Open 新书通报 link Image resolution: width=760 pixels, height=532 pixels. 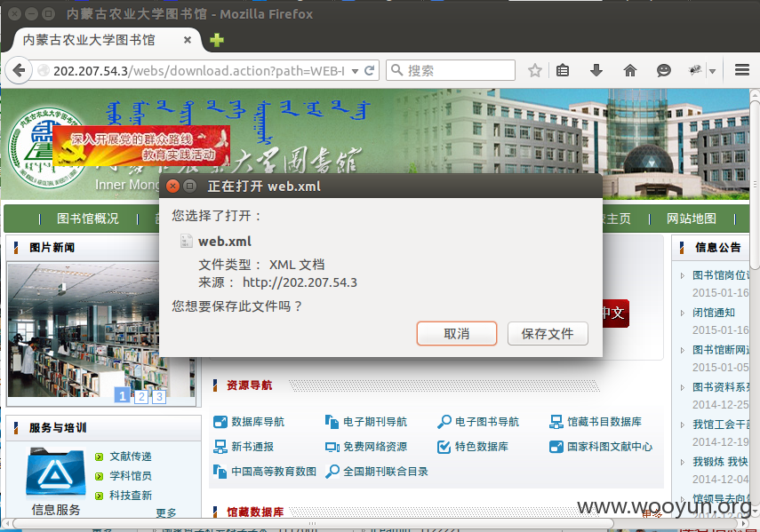(252, 447)
